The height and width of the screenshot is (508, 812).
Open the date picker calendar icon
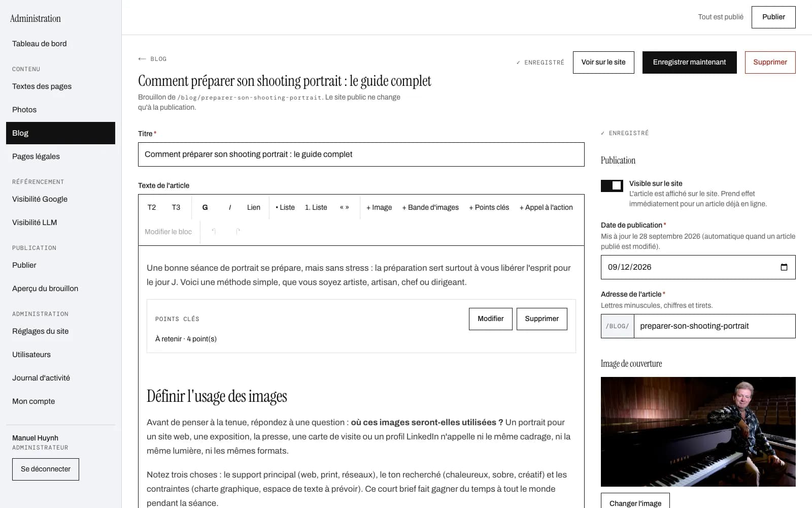tap(784, 267)
